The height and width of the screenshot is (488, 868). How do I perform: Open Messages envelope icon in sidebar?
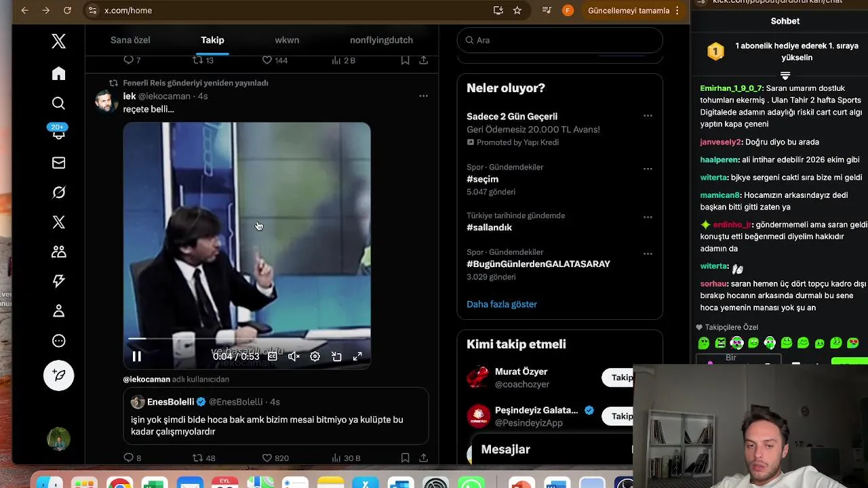59,163
